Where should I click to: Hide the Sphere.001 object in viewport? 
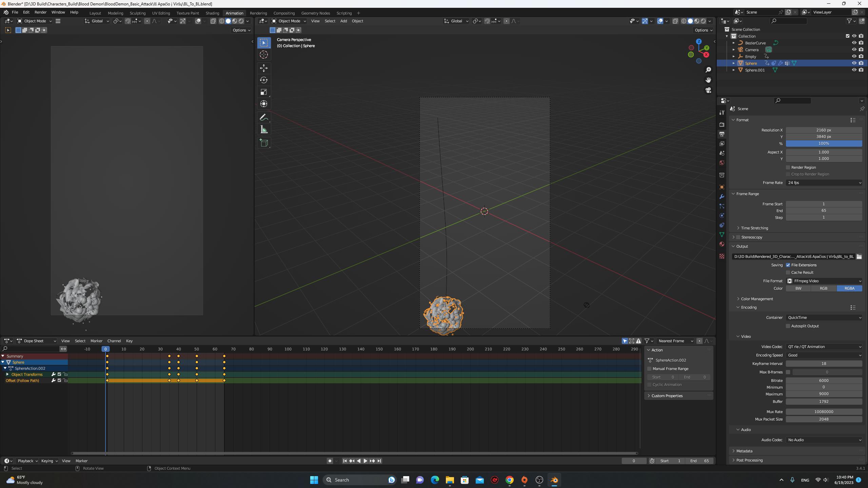coord(854,70)
